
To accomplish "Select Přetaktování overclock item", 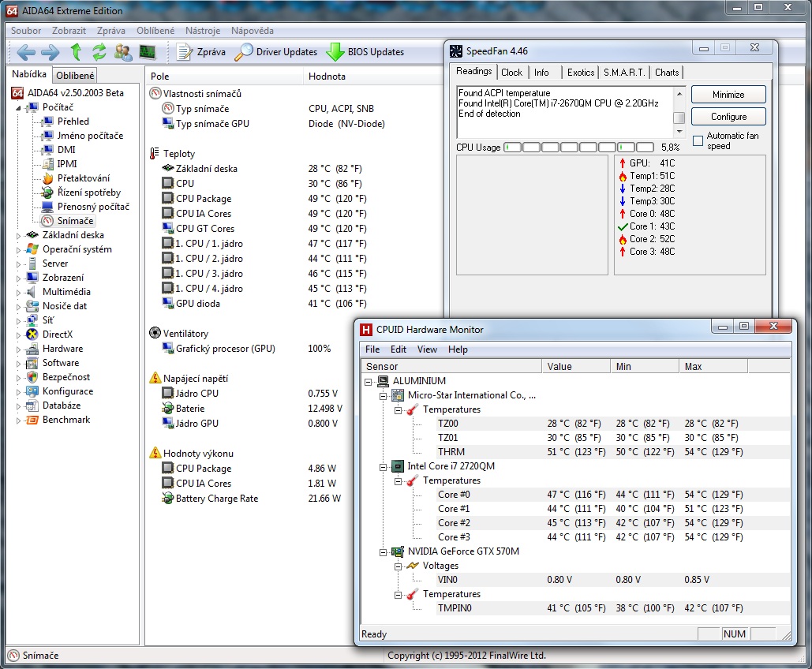I will [84, 178].
